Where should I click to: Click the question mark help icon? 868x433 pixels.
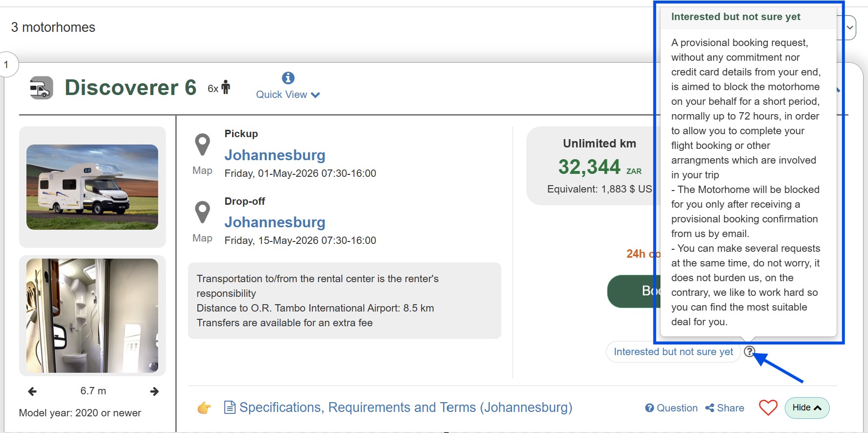pos(749,352)
